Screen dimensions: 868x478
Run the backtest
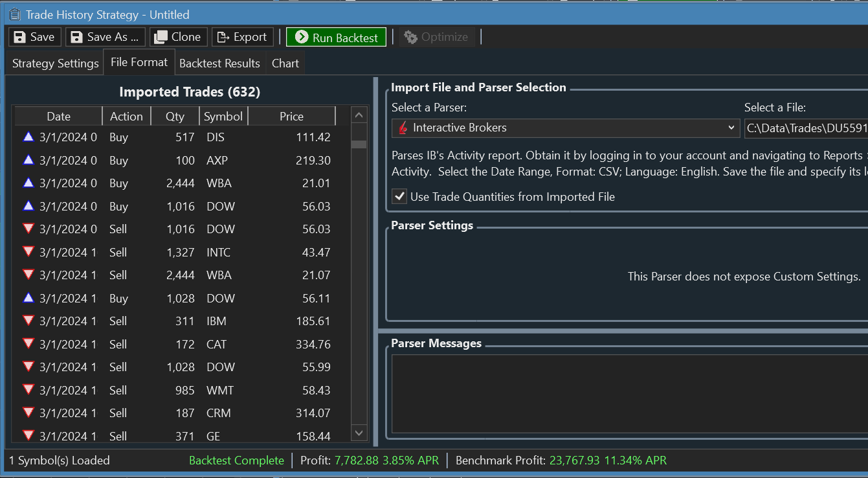(336, 37)
